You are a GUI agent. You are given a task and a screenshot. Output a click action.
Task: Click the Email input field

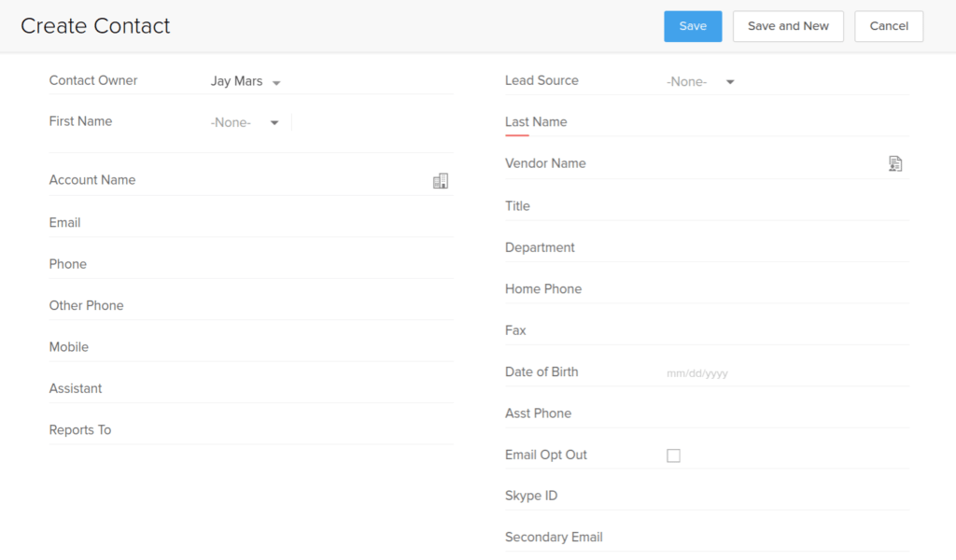tap(331, 223)
